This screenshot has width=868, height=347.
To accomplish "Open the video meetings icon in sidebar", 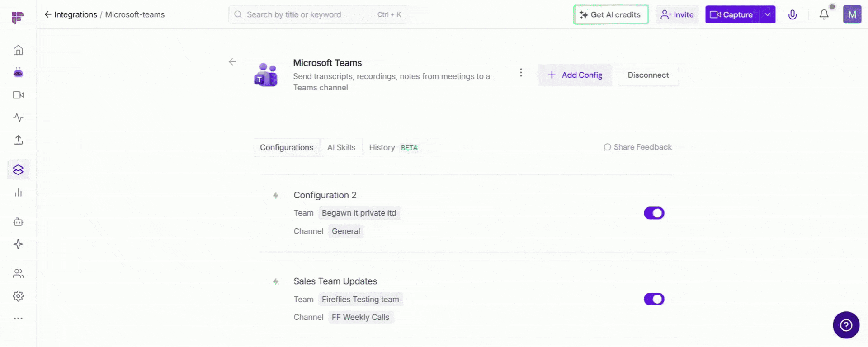I will point(18,95).
